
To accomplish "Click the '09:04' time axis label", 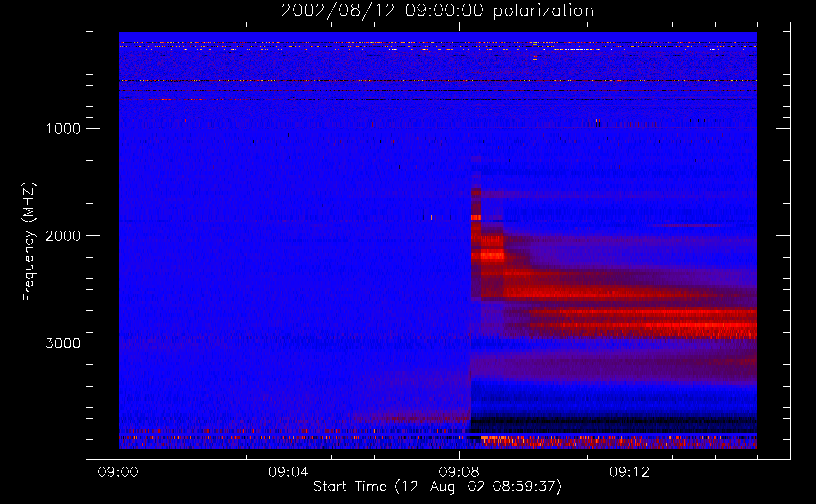I will [288, 472].
